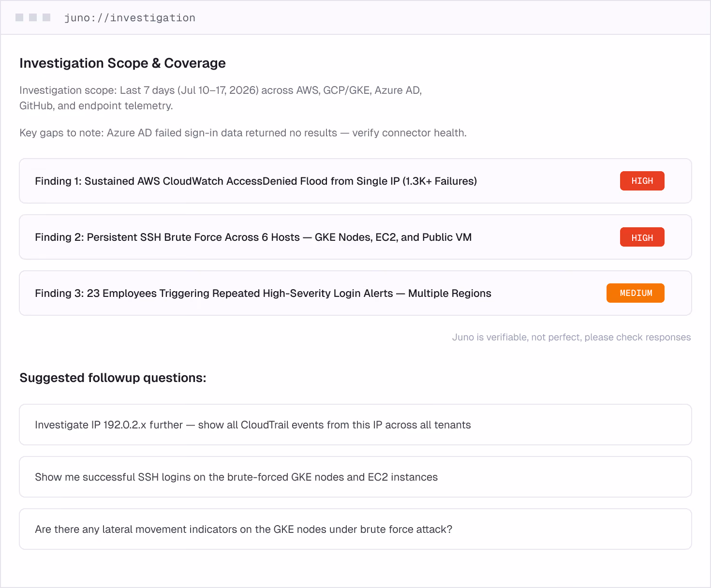Screen dimensions: 711x588
Task: Click the investigation scope date range paragraph
Action: pos(221,98)
